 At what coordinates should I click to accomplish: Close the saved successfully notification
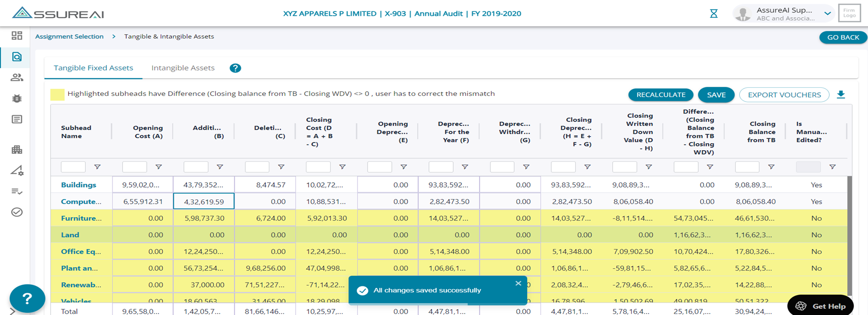(518, 283)
